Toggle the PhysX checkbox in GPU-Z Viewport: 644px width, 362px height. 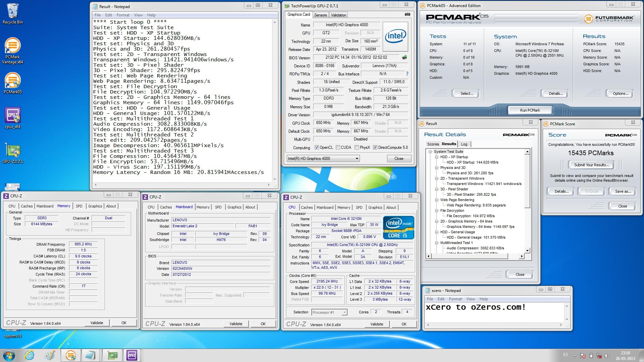coord(357,147)
